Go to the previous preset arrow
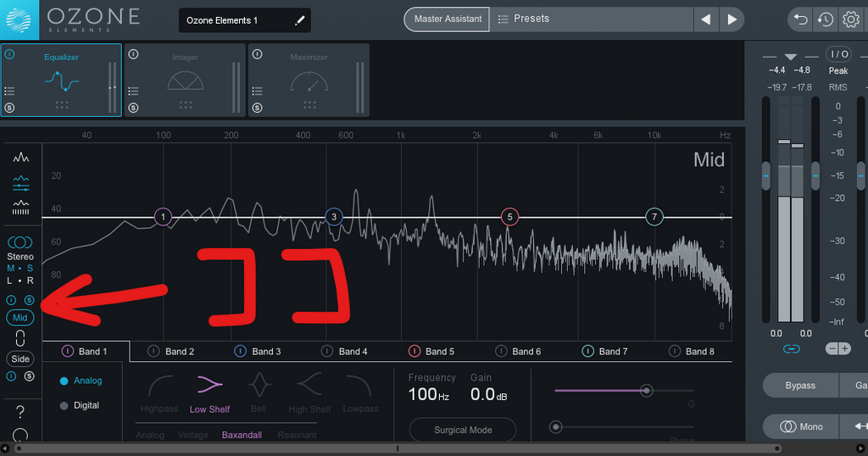 pos(706,19)
